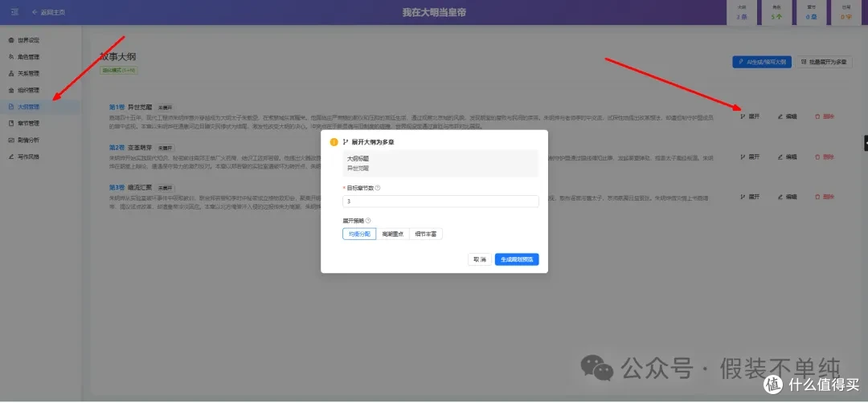Expand the 第2卷 outline with 展开

tap(750, 157)
